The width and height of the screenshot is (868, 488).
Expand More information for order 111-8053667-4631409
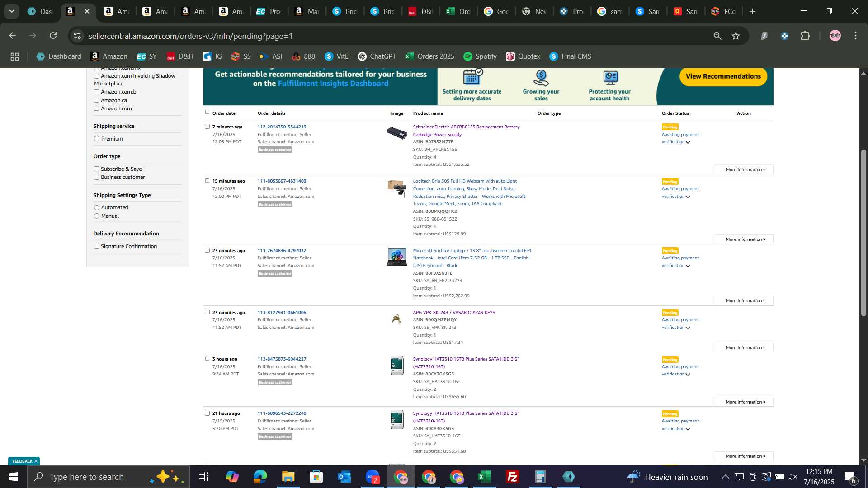[x=744, y=239]
